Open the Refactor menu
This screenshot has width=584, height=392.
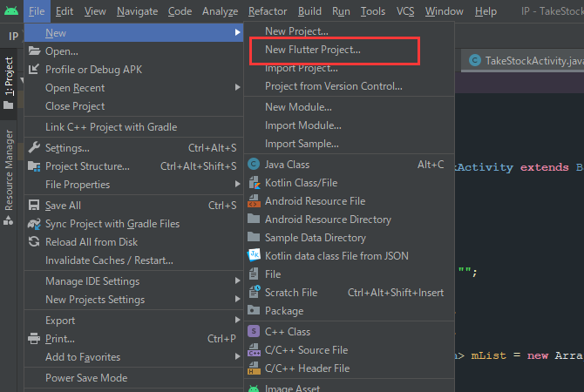(268, 11)
